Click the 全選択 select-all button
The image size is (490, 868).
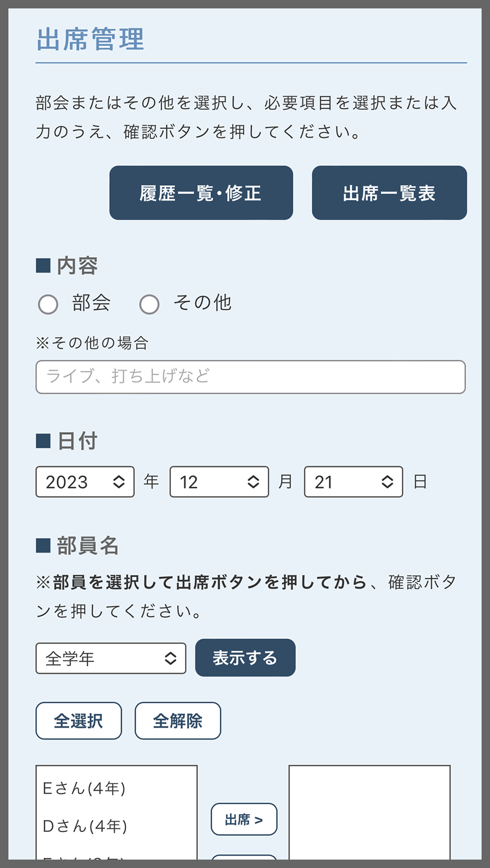(78, 721)
